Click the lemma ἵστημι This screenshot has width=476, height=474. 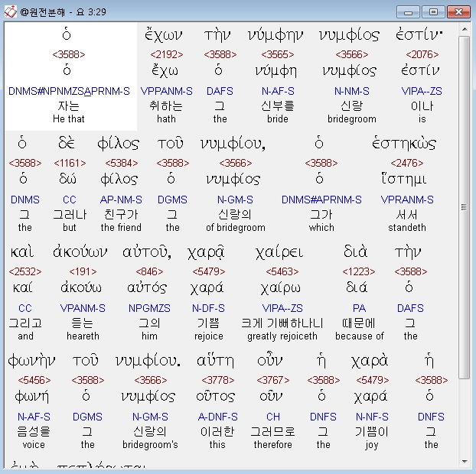pos(404,179)
